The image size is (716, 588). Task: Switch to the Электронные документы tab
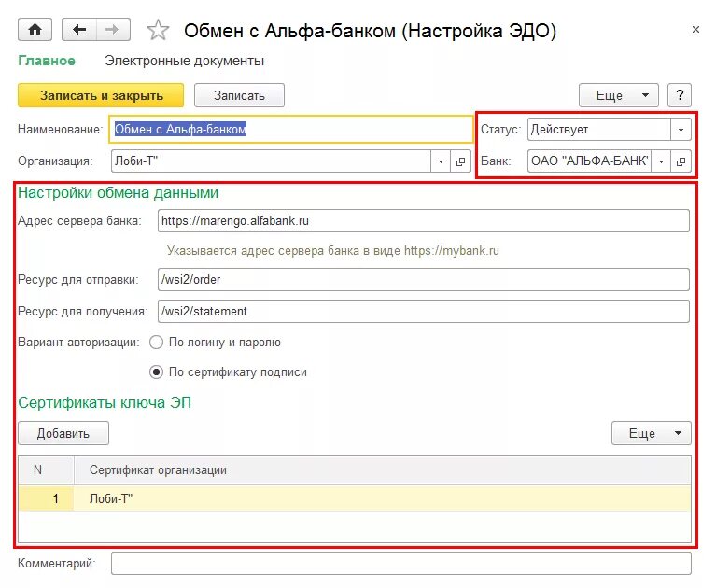click(184, 61)
